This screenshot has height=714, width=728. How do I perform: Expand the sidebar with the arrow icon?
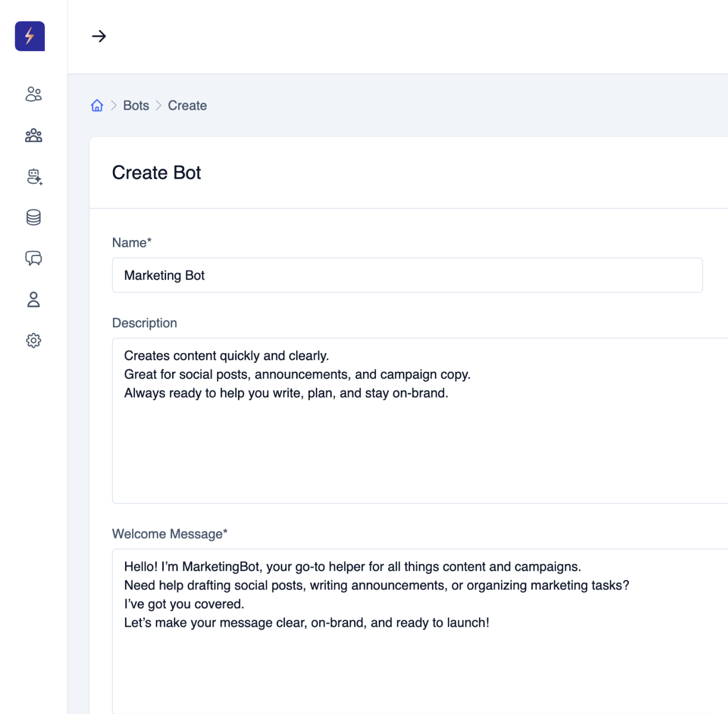pos(99,36)
